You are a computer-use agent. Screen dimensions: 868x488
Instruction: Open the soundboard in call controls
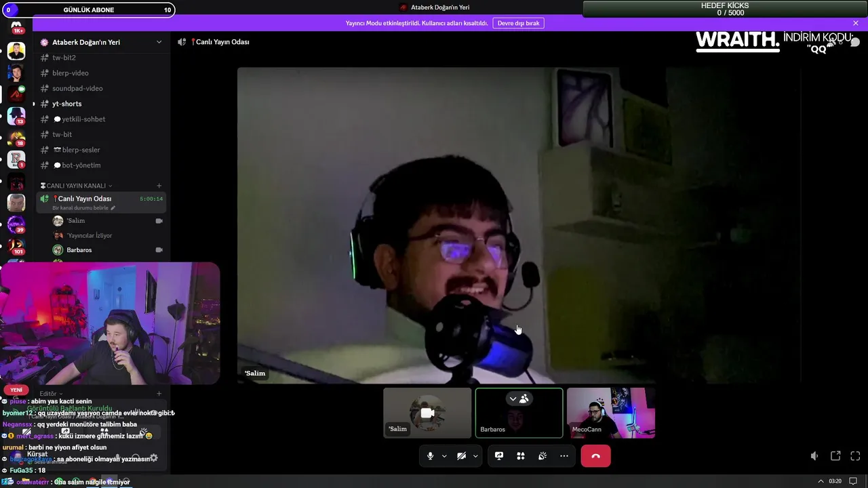click(542, 456)
